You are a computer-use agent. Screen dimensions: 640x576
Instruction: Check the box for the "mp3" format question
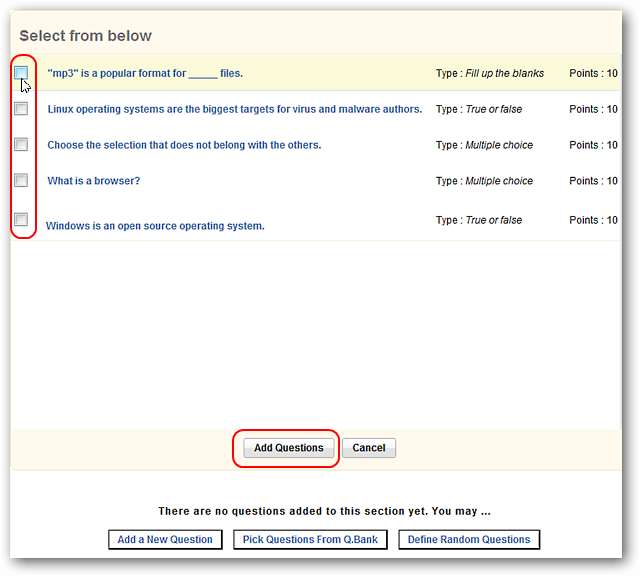[x=21, y=73]
